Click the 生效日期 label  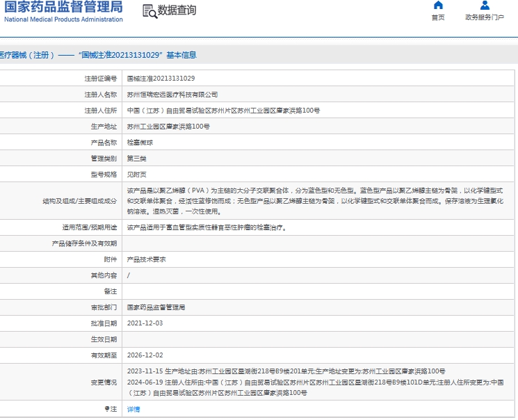pyautogui.click(x=104, y=339)
